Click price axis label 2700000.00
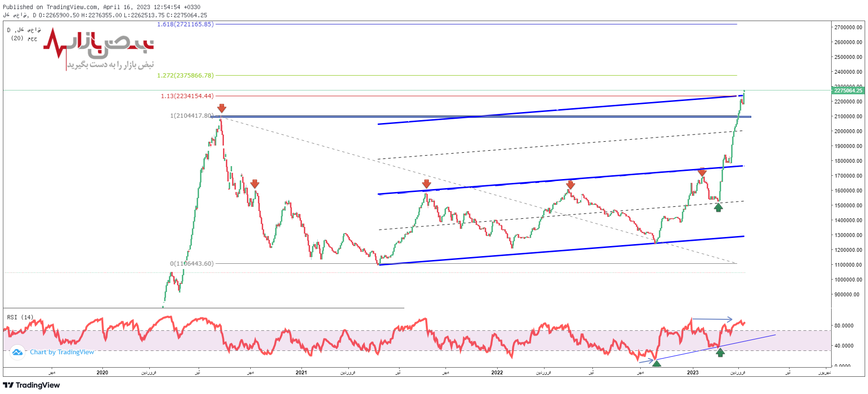Viewport: 868px width, 394px height. pyautogui.click(x=848, y=28)
